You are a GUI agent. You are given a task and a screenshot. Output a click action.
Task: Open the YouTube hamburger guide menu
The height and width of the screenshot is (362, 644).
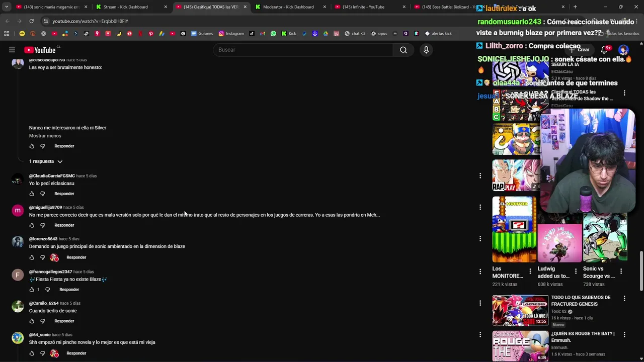[12, 50]
